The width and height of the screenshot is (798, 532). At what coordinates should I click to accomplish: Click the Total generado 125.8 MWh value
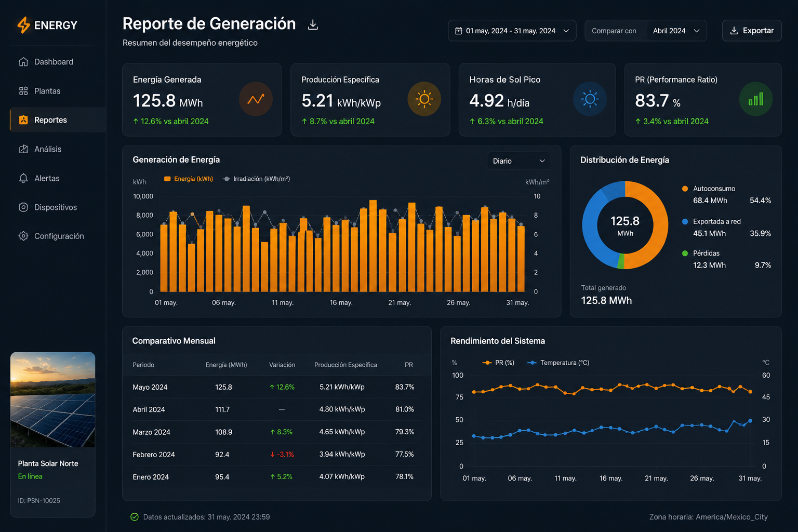pyautogui.click(x=606, y=300)
